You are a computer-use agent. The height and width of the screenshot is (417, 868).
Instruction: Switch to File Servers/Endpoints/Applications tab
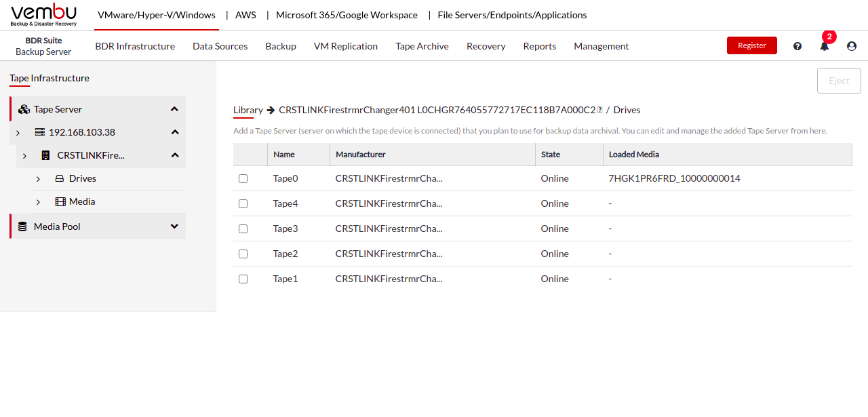pos(513,15)
